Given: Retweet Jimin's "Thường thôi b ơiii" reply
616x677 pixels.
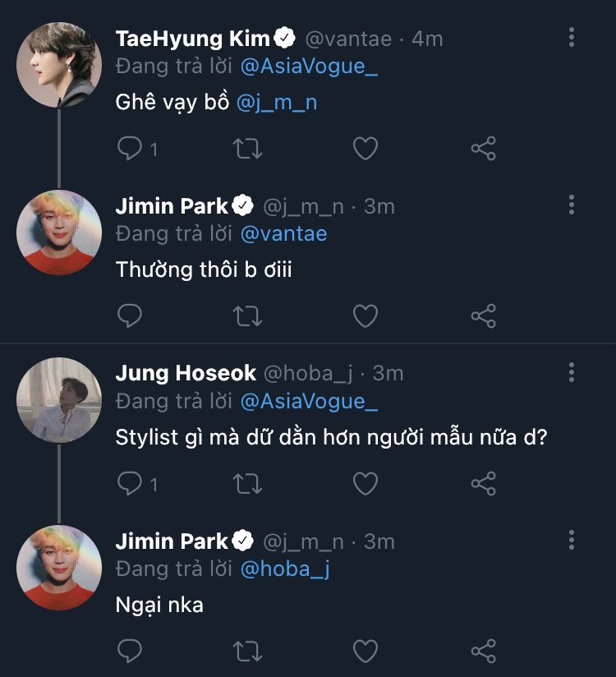Looking at the screenshot, I should pyautogui.click(x=247, y=316).
